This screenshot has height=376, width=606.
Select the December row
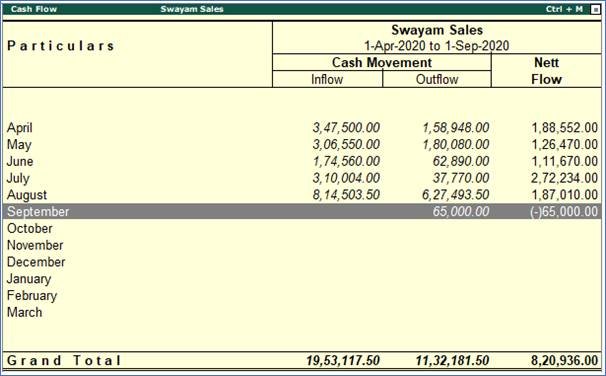point(302,262)
